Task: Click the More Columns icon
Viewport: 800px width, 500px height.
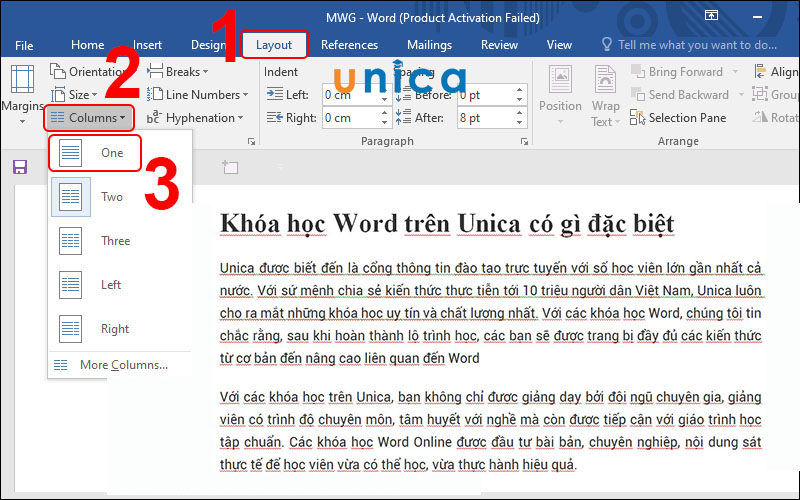Action: 61,365
